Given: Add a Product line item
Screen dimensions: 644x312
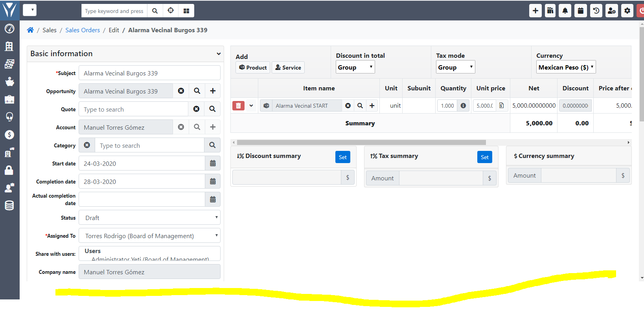Looking at the screenshot, I should coord(253,68).
